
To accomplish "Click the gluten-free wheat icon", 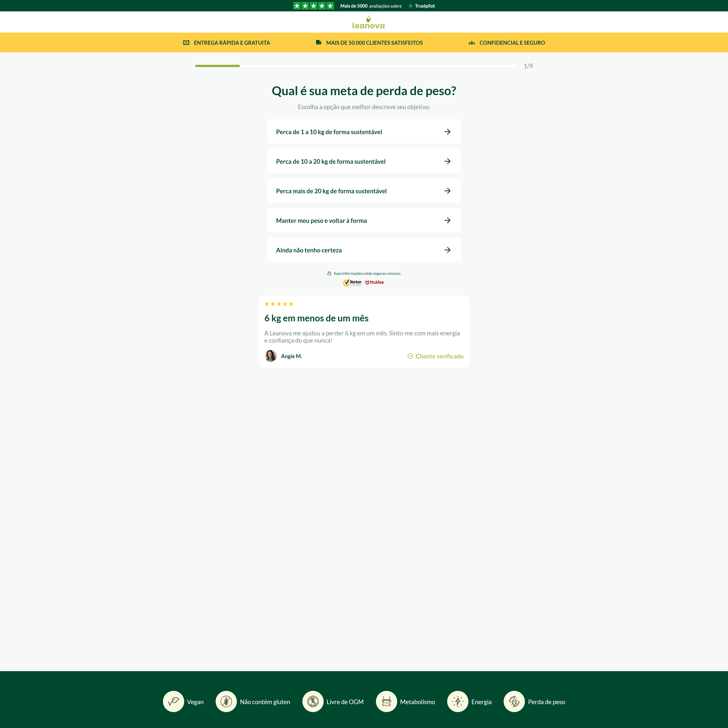I will pos(226,701).
